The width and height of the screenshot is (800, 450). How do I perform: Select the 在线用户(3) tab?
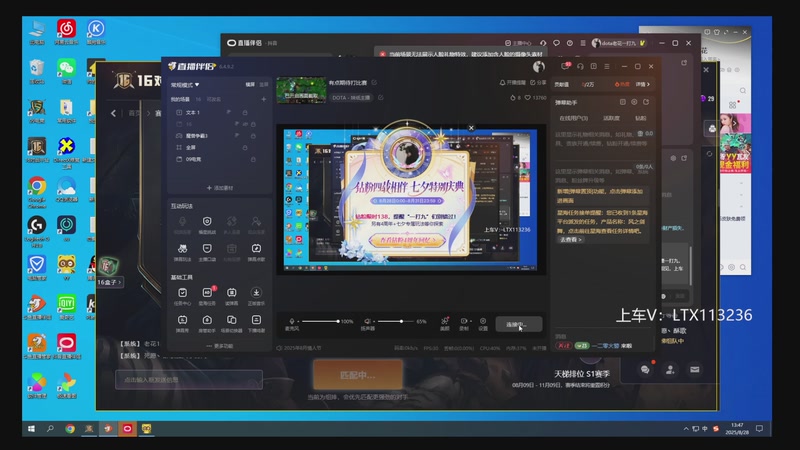pos(573,118)
